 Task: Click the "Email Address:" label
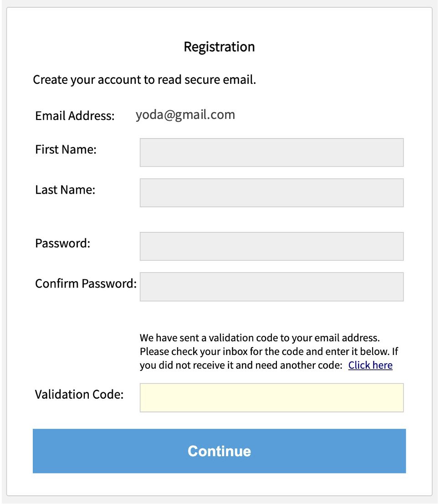click(75, 116)
